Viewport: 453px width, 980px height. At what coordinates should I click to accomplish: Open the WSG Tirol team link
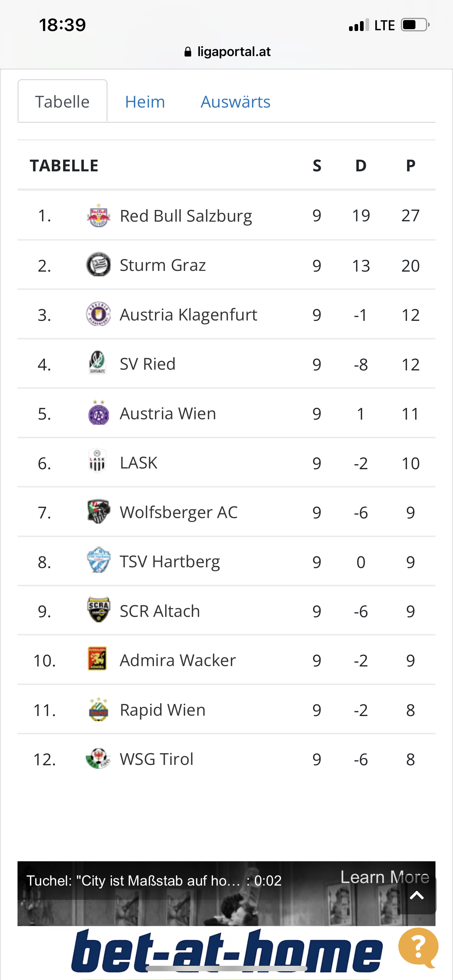pos(156,759)
